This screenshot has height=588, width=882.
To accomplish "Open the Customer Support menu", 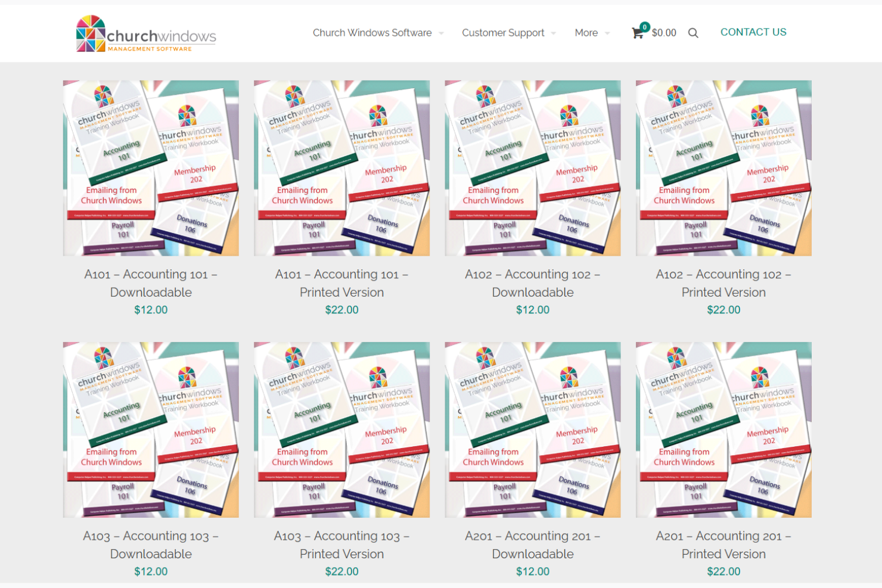I will tap(503, 33).
